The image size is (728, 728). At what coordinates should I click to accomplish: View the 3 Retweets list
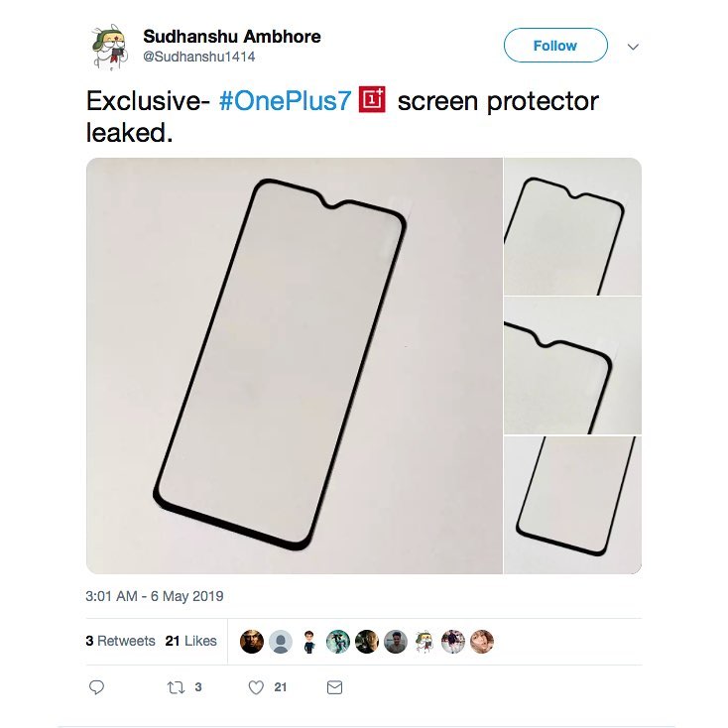pyautogui.click(x=121, y=641)
